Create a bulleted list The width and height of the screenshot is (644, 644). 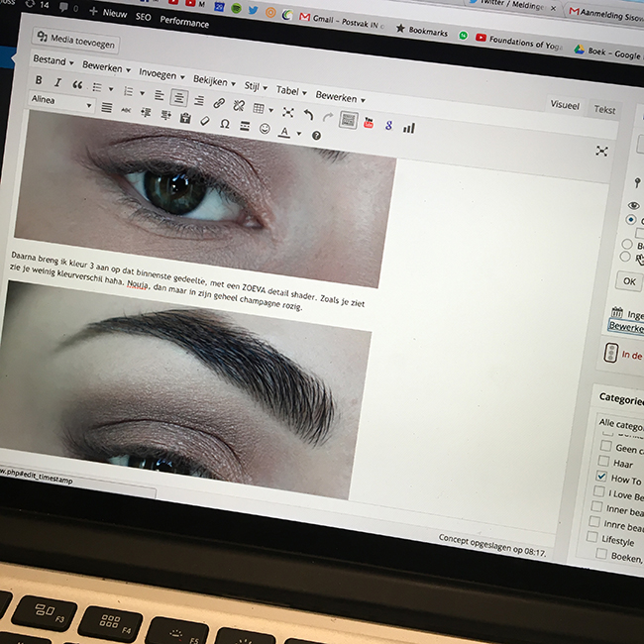click(x=97, y=87)
